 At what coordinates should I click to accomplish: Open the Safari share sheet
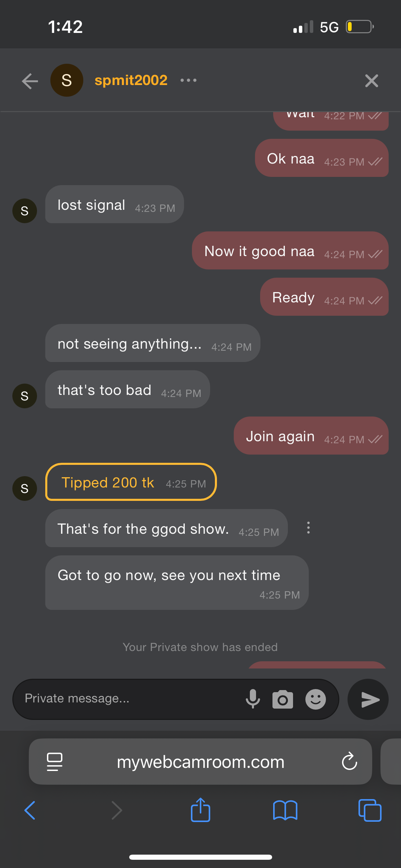click(x=200, y=810)
